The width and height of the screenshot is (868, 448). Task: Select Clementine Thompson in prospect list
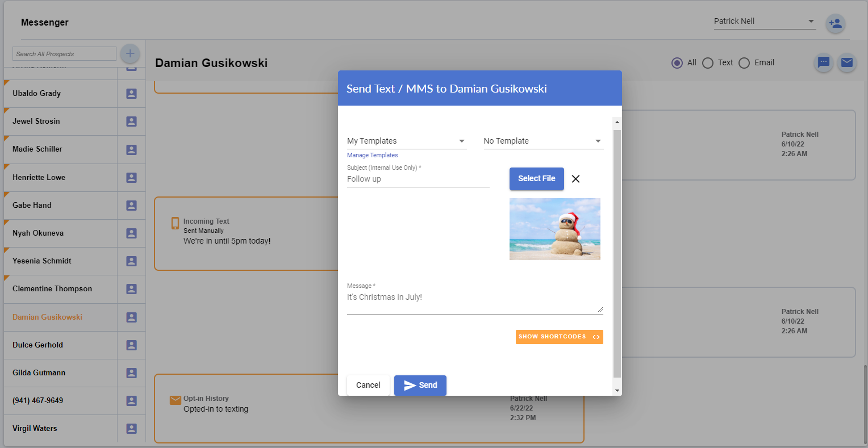(x=52, y=289)
